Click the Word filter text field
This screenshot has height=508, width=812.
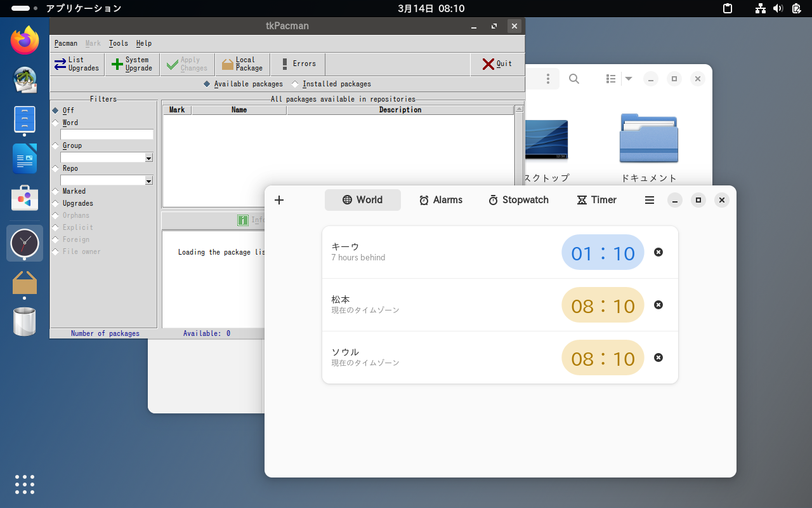(107, 135)
